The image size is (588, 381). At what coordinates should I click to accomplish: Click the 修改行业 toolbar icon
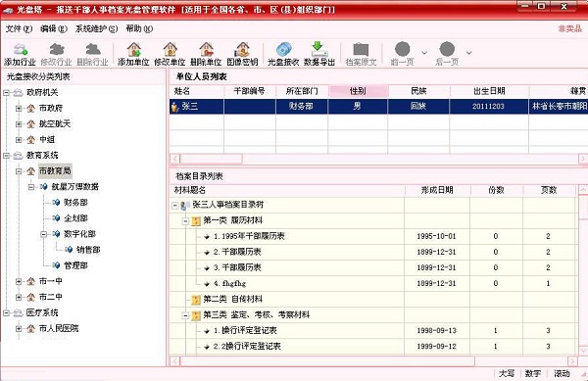[56, 54]
